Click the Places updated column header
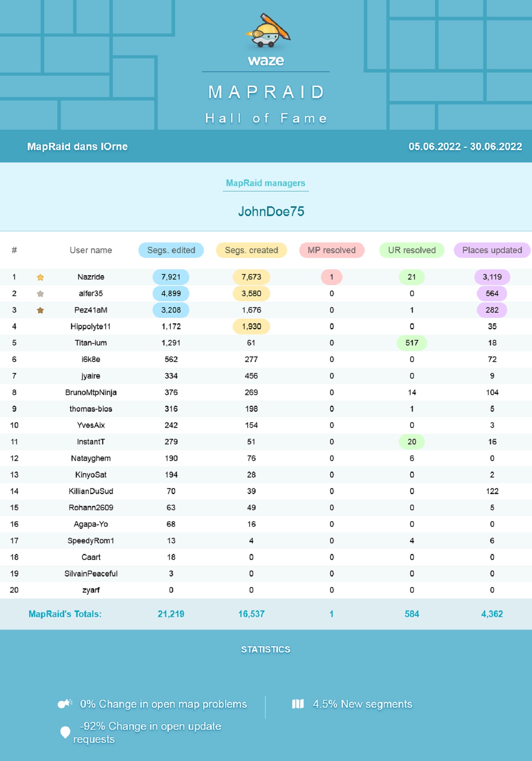Viewport: 532px width, 761px height. (492, 250)
